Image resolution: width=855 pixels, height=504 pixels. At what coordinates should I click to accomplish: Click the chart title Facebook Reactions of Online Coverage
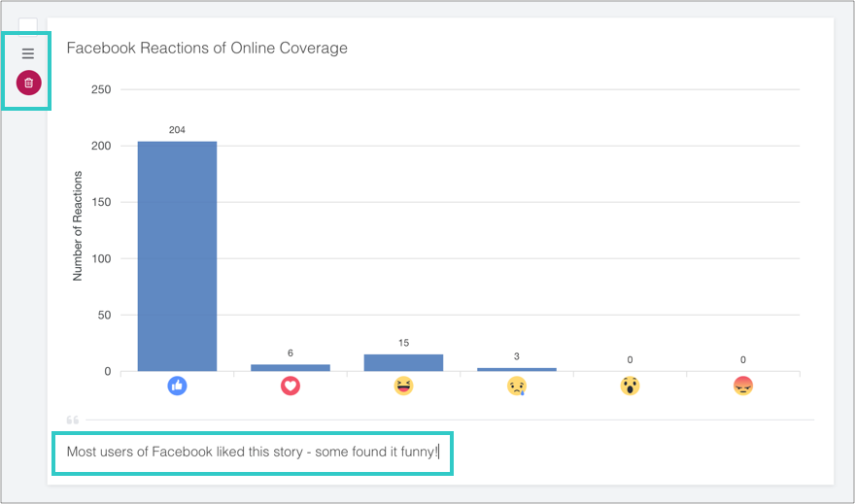(x=207, y=48)
